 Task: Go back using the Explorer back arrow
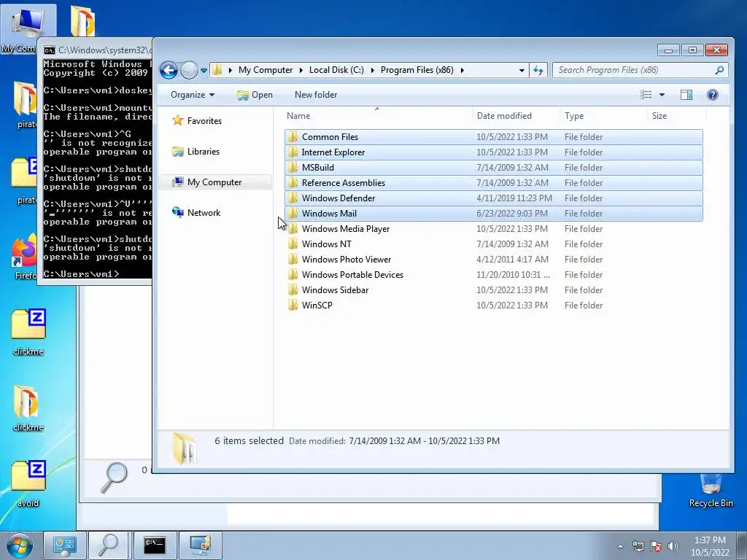169,71
